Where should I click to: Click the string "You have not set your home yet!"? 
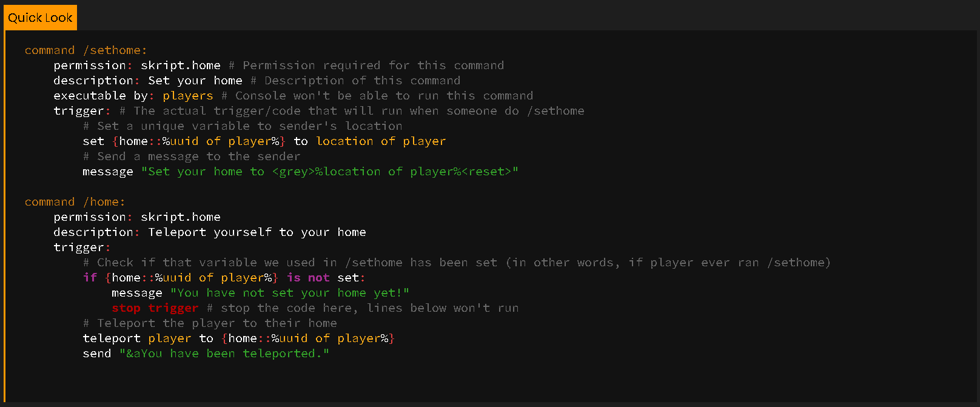290,293
